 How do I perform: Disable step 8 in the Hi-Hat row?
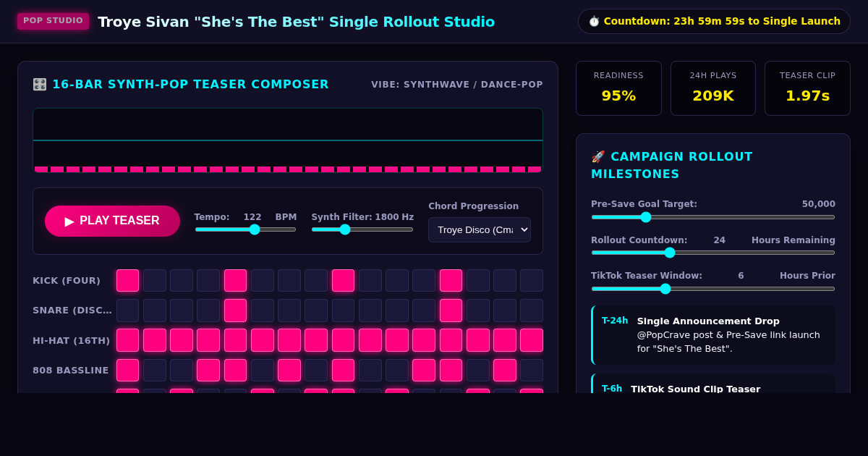tap(316, 340)
